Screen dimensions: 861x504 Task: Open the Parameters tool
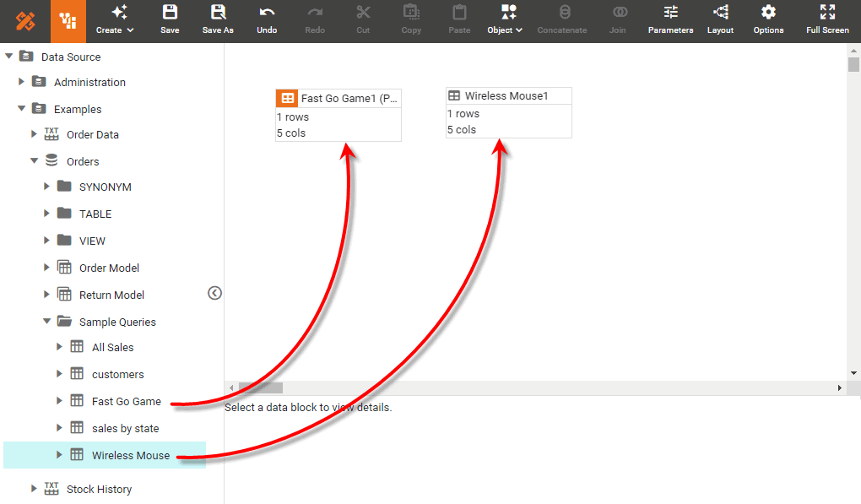[x=670, y=19]
